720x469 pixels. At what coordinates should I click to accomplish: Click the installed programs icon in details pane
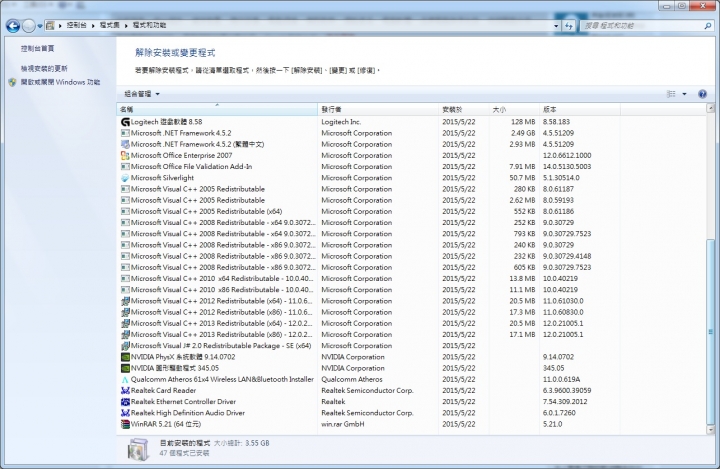138,449
